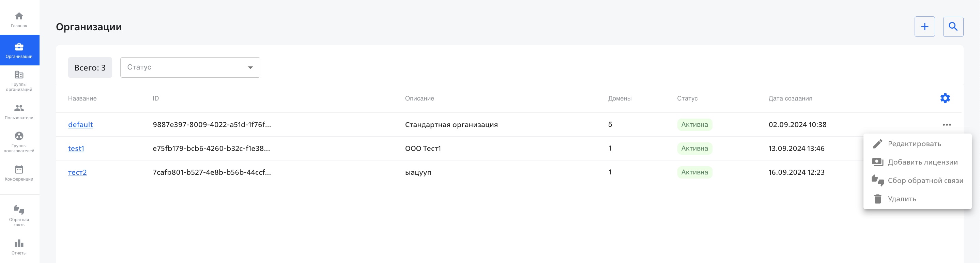
Task: Open the Главная home icon in the sidebar
Action: [x=19, y=16]
